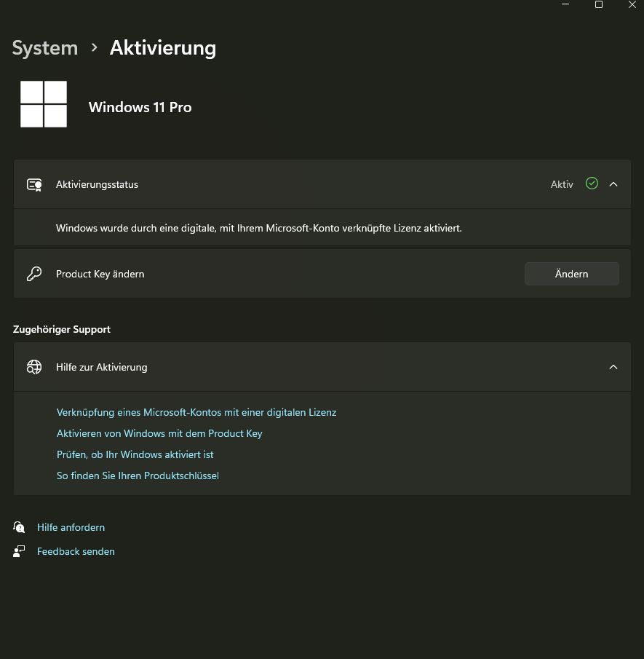644x659 pixels.
Task: Click the Hilfe zur Aktivierung globe icon
Action: coord(34,367)
